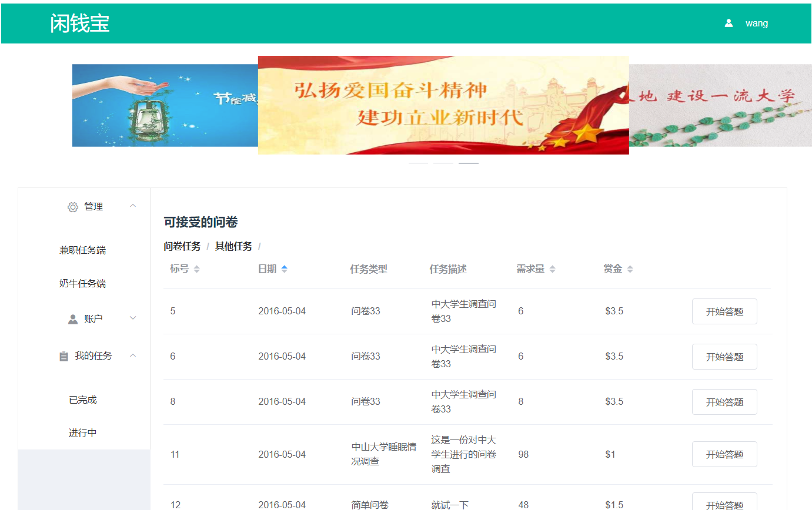
Task: Click 开始答题 for task number 5
Action: [x=724, y=311]
